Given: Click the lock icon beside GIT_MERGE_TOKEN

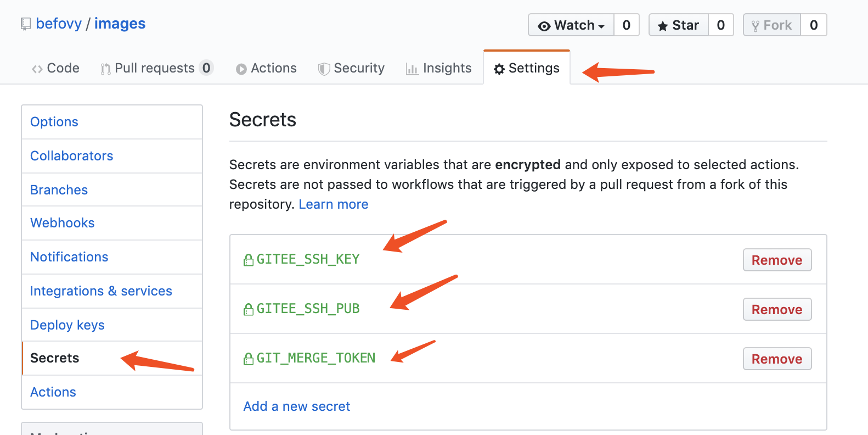Looking at the screenshot, I should pos(249,359).
